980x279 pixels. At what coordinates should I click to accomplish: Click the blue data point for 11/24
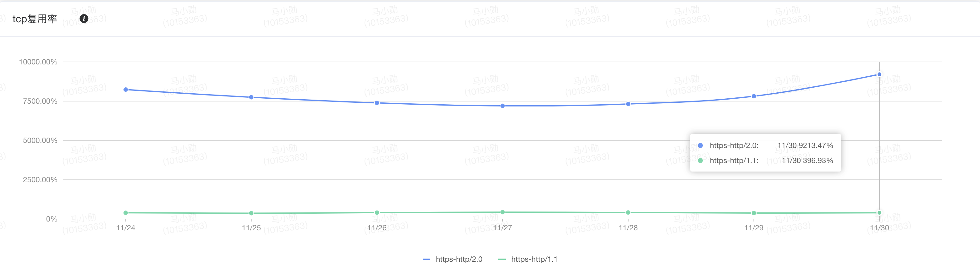125,90
